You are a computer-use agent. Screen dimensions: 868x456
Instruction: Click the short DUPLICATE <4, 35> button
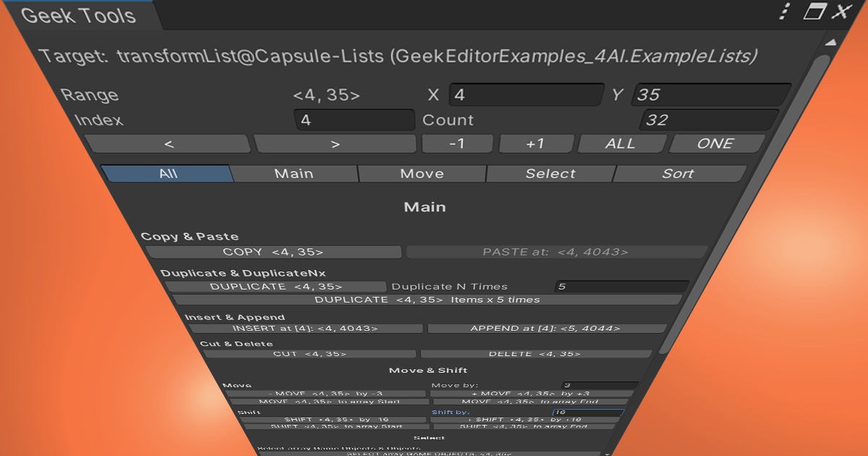pyautogui.click(x=276, y=287)
